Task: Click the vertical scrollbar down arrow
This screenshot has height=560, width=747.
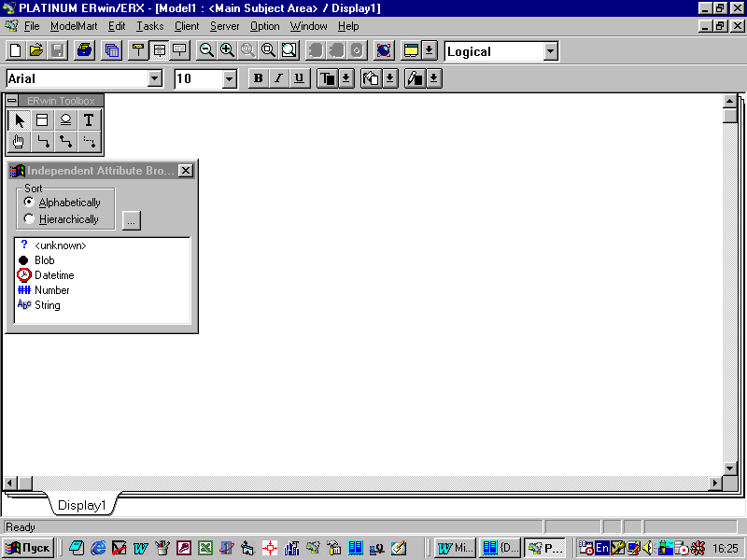Action: click(730, 469)
